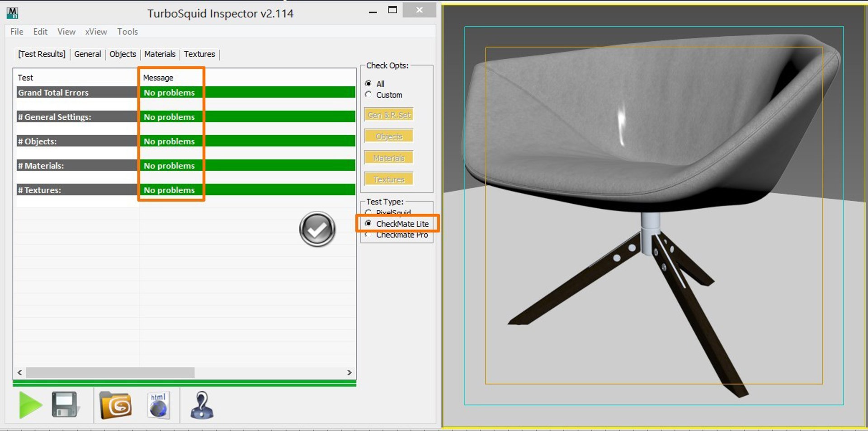Minimize the TurboSquid Inspector window
Viewport: 868px width, 431px height.
coord(373,12)
